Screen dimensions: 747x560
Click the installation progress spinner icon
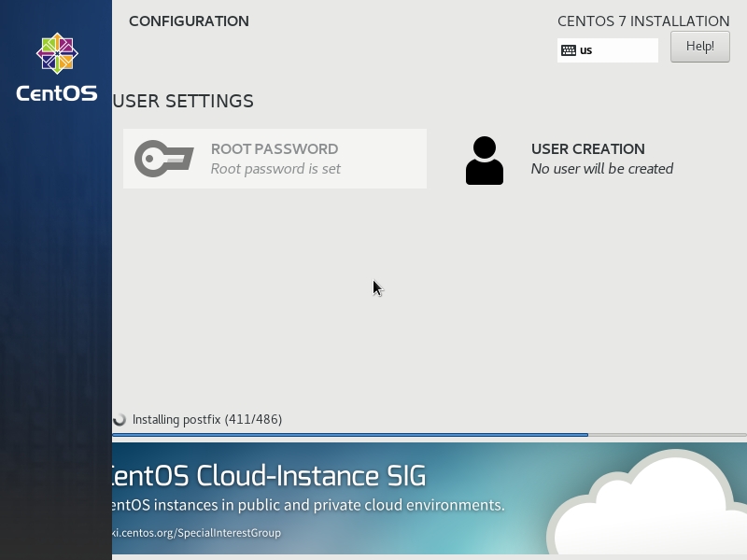click(120, 420)
